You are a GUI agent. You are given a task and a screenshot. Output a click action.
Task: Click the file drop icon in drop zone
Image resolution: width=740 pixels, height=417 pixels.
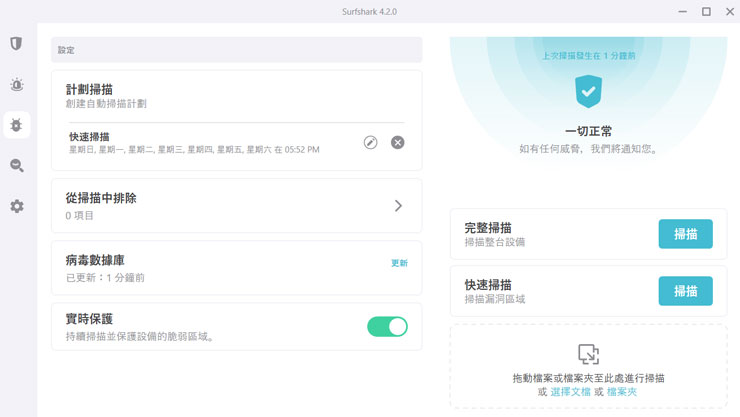588,354
